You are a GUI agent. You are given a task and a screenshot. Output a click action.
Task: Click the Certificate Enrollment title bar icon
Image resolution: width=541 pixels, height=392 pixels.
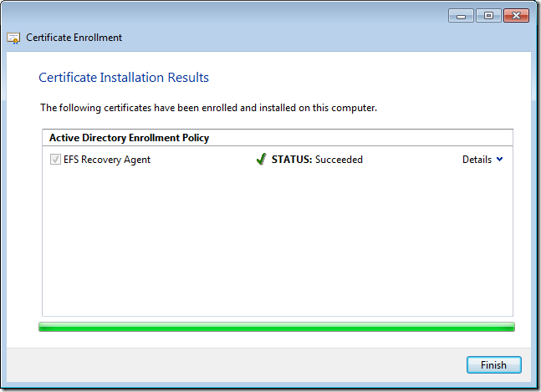14,38
